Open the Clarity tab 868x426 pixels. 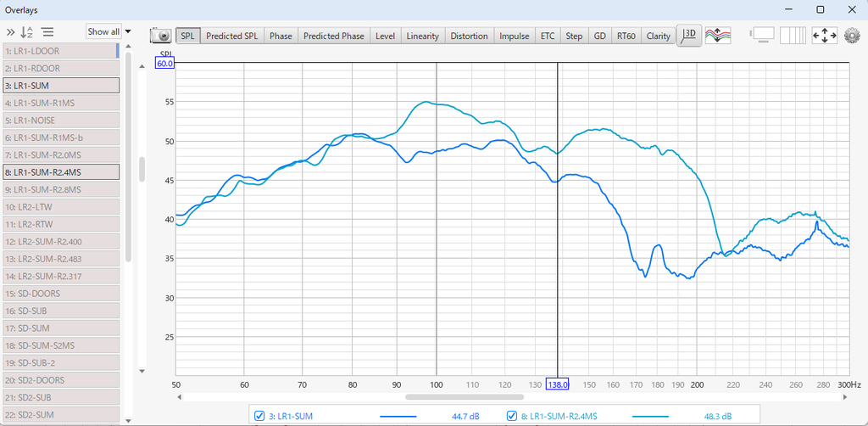pyautogui.click(x=658, y=36)
